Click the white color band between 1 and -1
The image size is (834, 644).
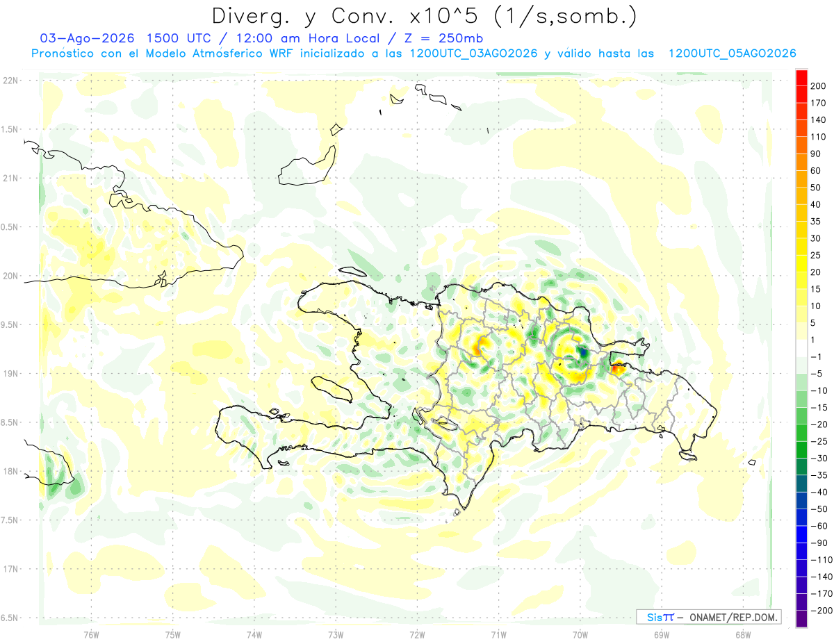click(x=801, y=349)
